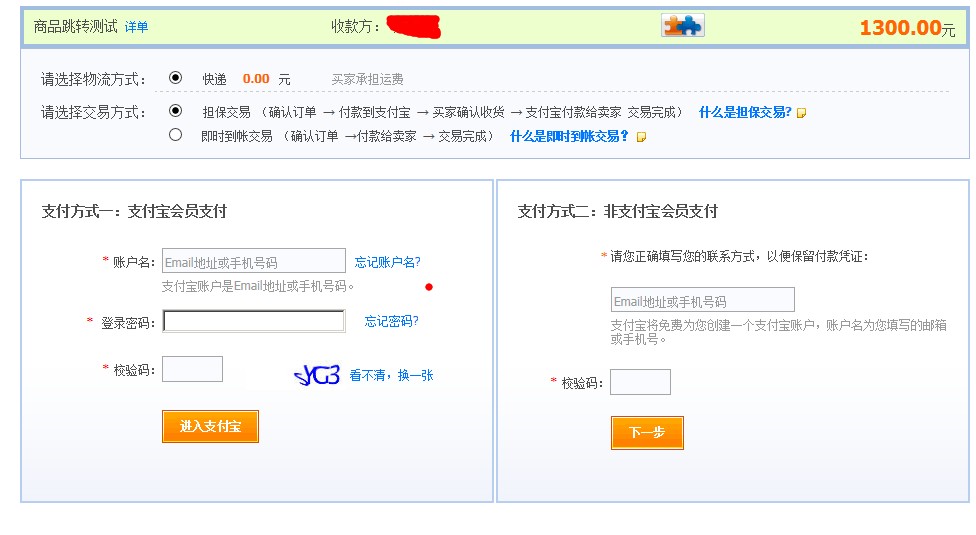
Task: Open the 详单 link
Action: pyautogui.click(x=136, y=27)
